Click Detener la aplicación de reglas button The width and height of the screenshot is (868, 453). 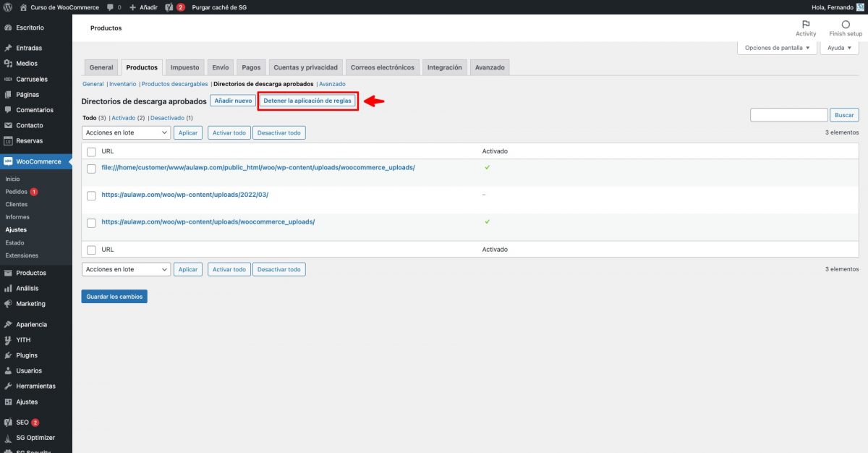(x=308, y=101)
